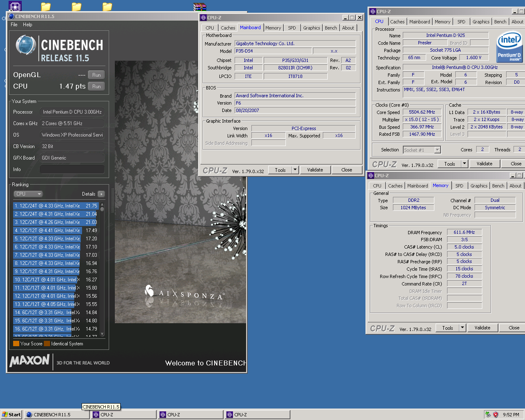Viewport: 525px width, 420px height.
Task: Click the ranking list scrollbar thumb
Action: click(102, 209)
